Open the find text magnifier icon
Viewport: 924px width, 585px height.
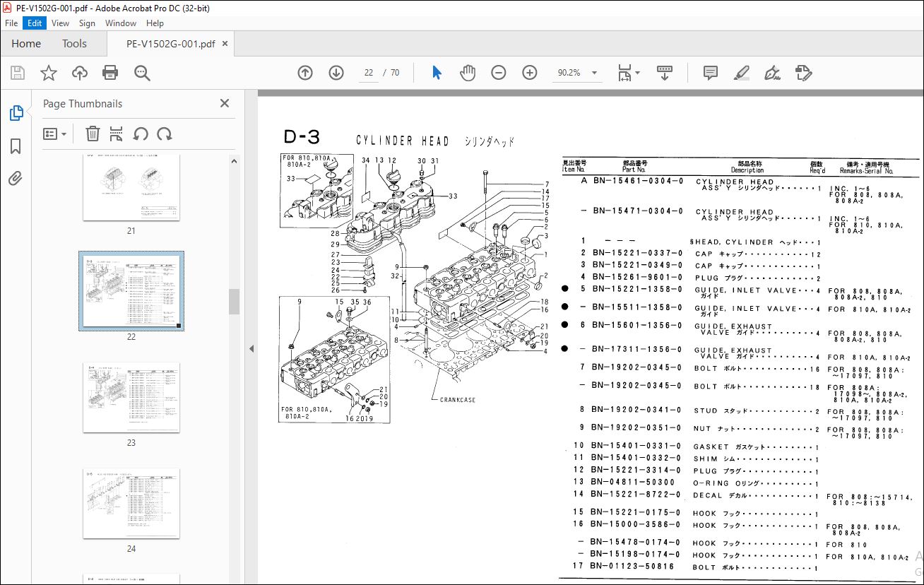tap(142, 73)
